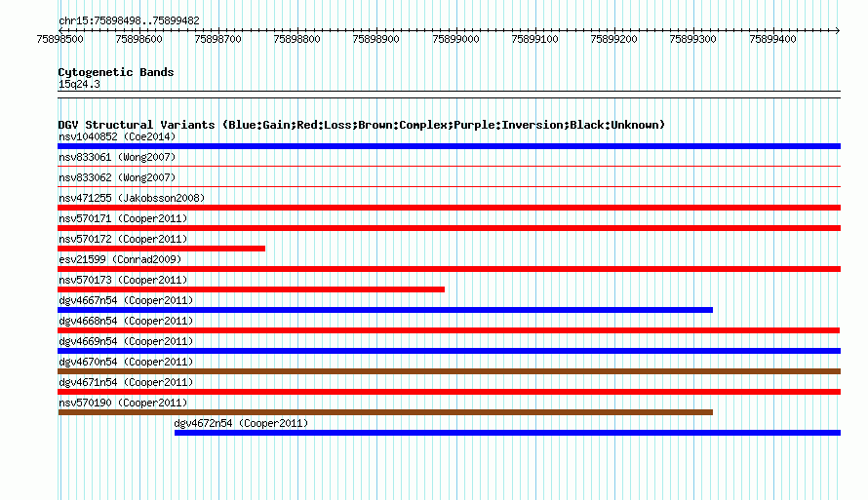Click dgv4670n54 (Cooper2011) label
The image size is (868, 500).
tap(126, 362)
